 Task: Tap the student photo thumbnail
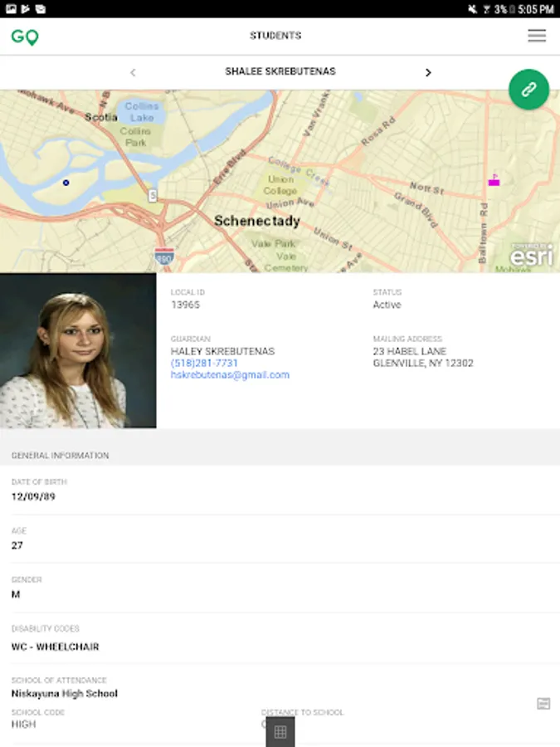[x=78, y=350]
